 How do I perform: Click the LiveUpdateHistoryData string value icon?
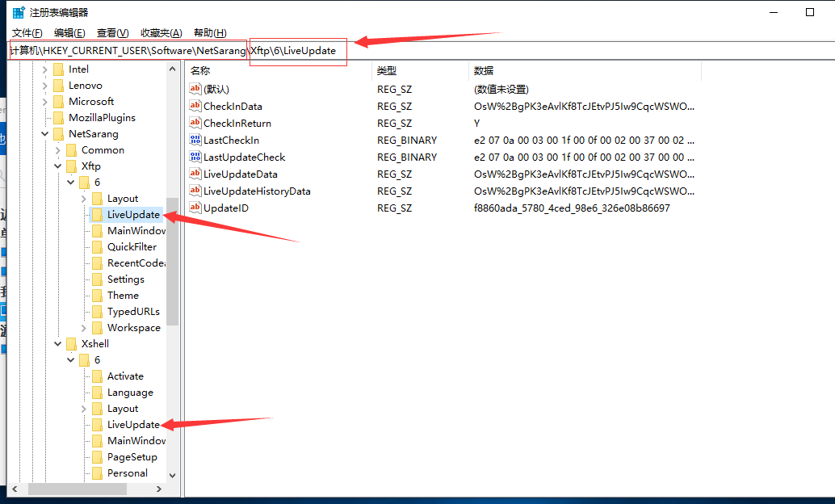tap(195, 191)
